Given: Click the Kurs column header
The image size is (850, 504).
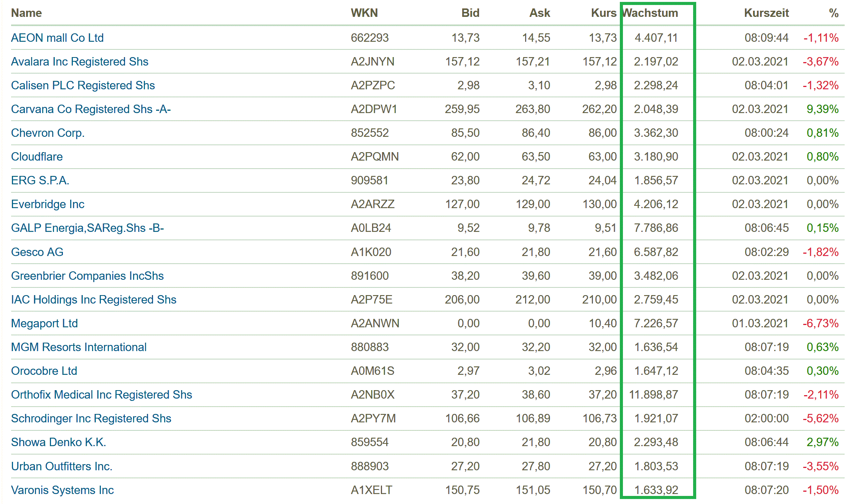Looking at the screenshot, I should point(604,13).
